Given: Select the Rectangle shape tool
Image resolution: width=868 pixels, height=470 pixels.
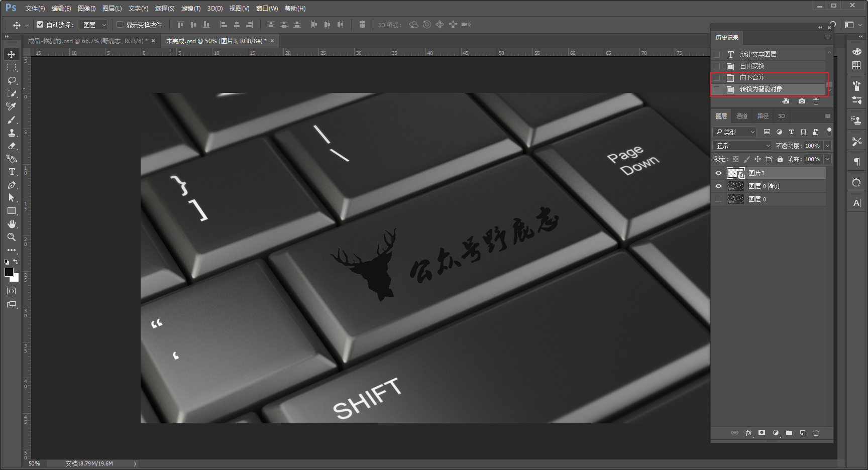Looking at the screenshot, I should tap(12, 211).
